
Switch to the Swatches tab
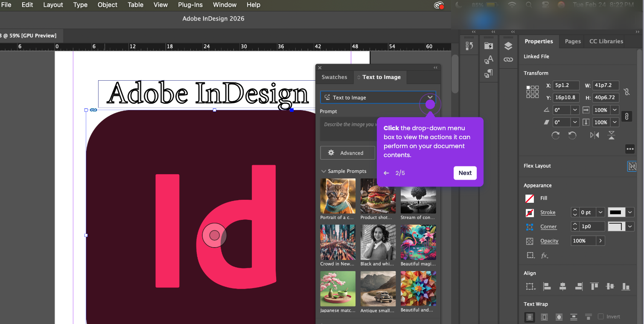[x=334, y=77]
